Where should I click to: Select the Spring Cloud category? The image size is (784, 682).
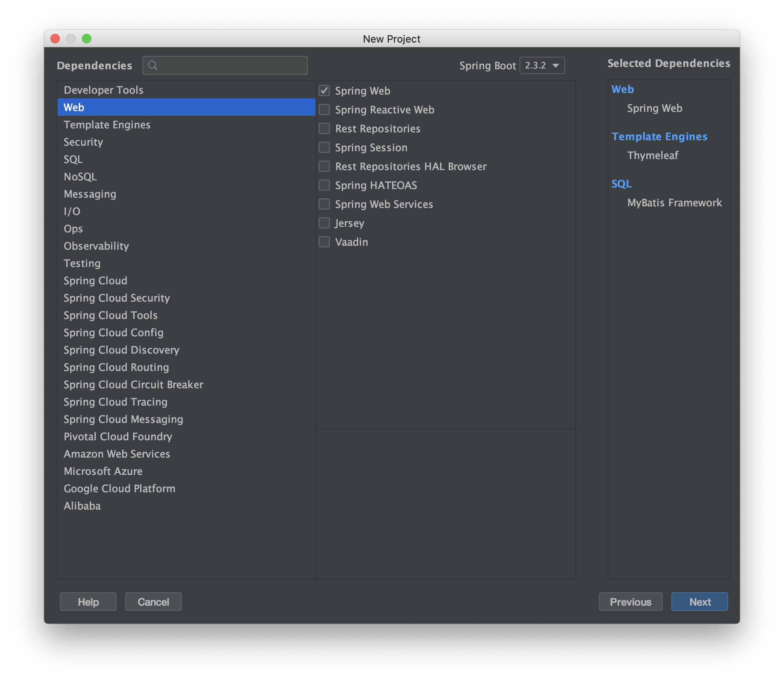(186, 280)
